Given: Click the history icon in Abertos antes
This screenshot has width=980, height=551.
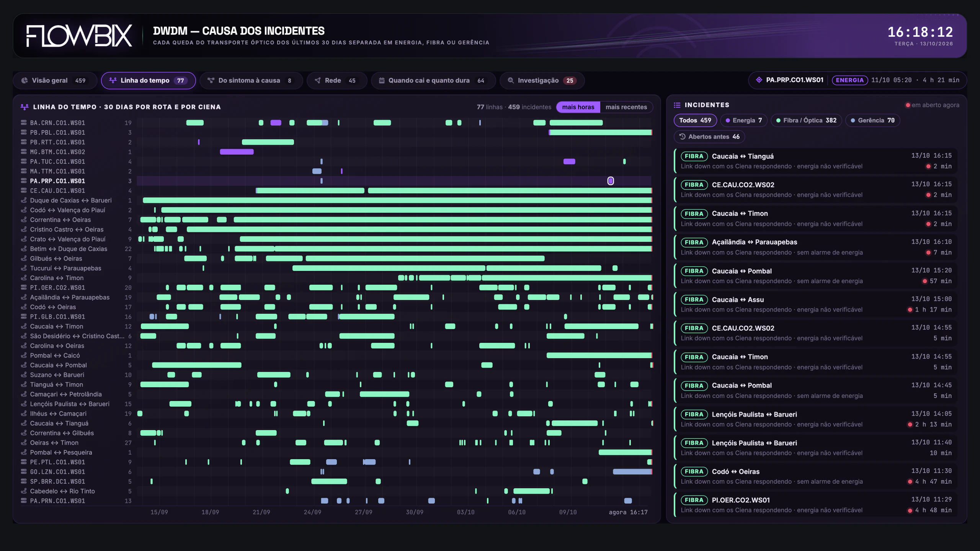Looking at the screenshot, I should tap(682, 137).
